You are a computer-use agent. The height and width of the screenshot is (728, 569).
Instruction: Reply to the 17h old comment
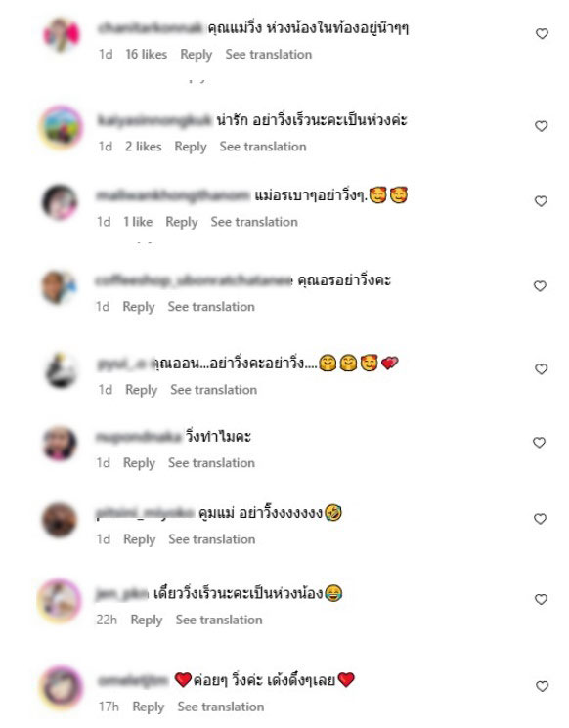pos(149,707)
